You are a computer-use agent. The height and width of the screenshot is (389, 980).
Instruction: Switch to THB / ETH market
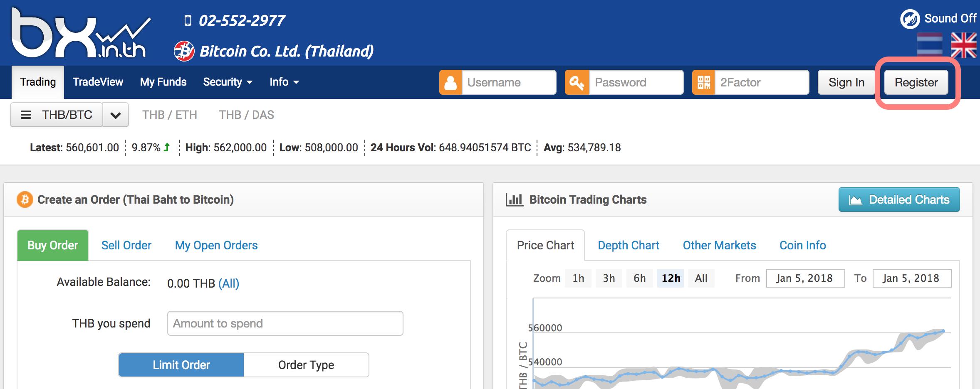(170, 115)
